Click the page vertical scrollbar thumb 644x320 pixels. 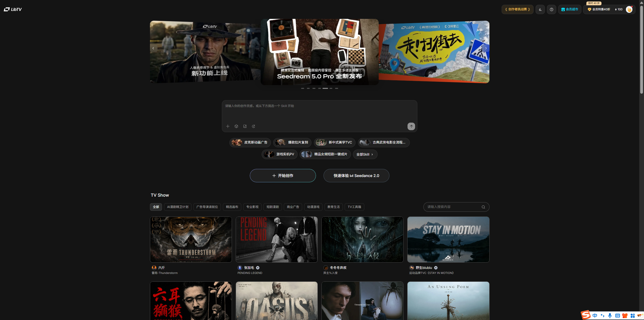click(x=641, y=49)
